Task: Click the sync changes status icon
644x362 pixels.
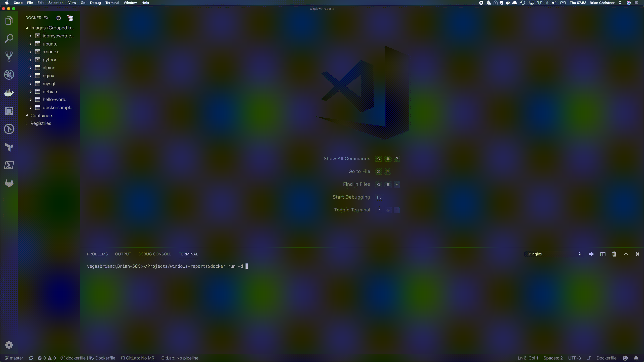Action: point(31,358)
